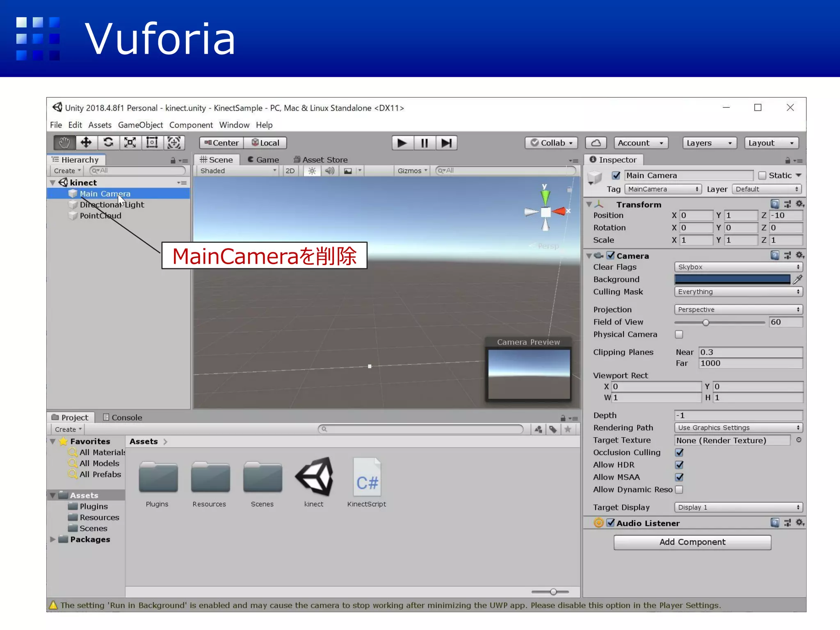Enable the Static checkbox

762,176
